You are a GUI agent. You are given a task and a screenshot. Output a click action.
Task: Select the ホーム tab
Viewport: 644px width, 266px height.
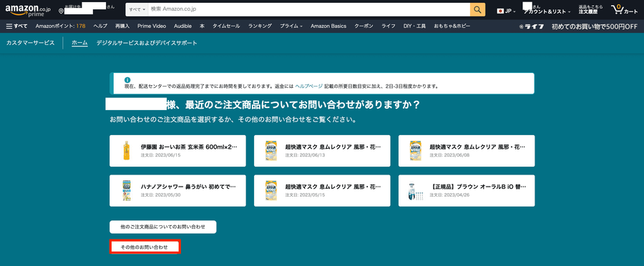tap(79, 43)
